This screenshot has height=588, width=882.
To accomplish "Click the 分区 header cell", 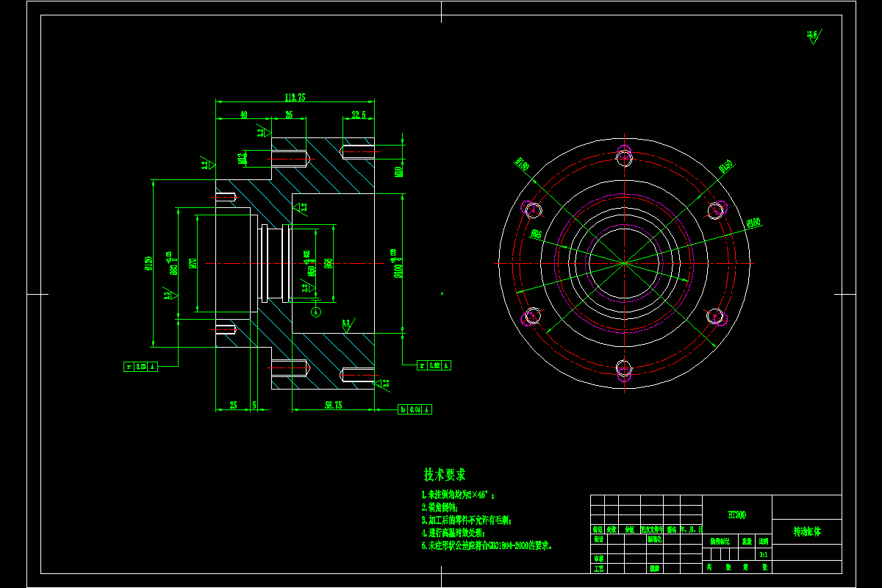I will pos(629,529).
